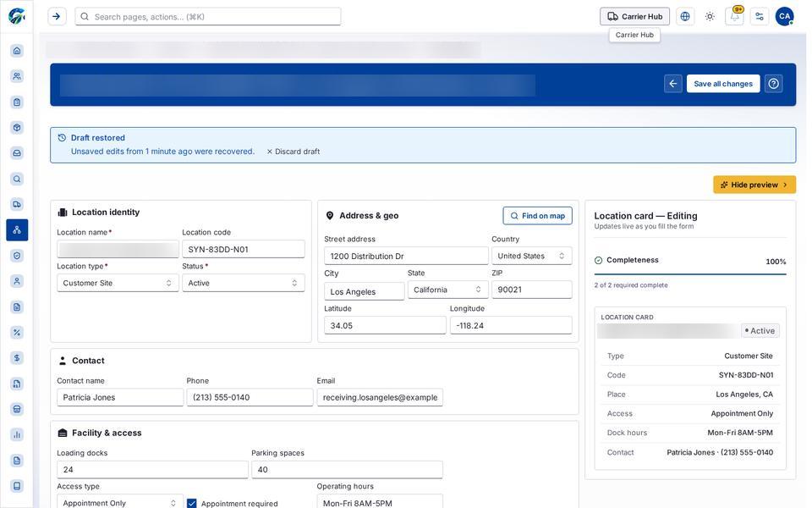812x508 pixels.
Task: Click the globe language icon
Action: tap(685, 17)
